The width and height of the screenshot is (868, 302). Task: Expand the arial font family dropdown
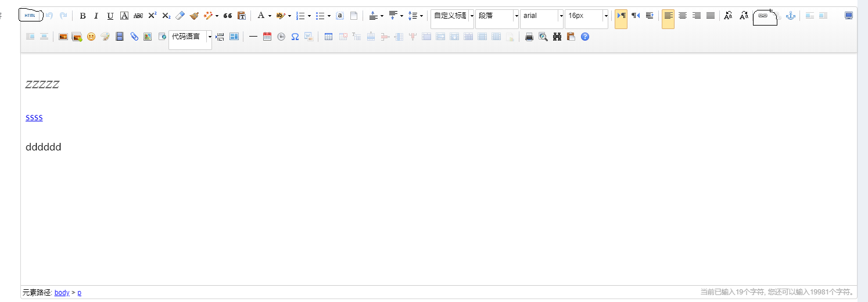[561, 16]
